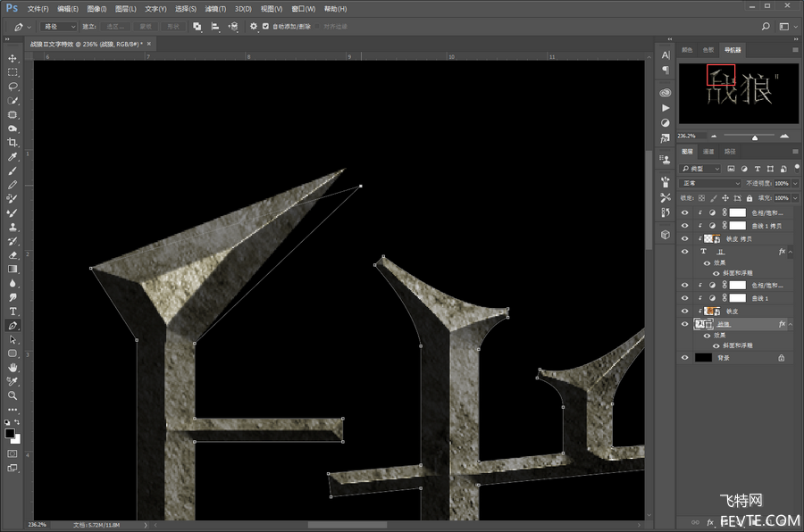Screen dimensions: 804x532
Task: Select the Eyedropper tool
Action: click(x=13, y=157)
